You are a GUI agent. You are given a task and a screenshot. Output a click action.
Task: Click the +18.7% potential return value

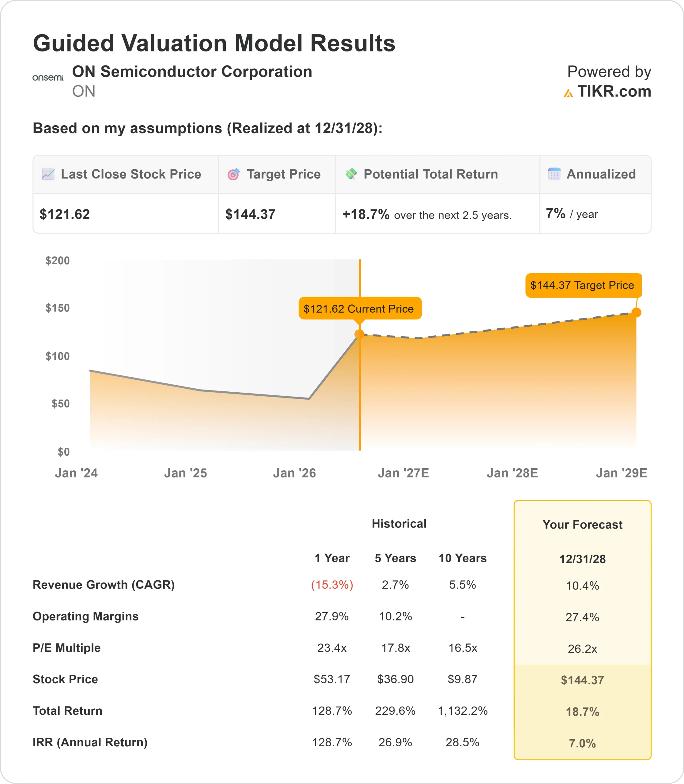pos(366,214)
